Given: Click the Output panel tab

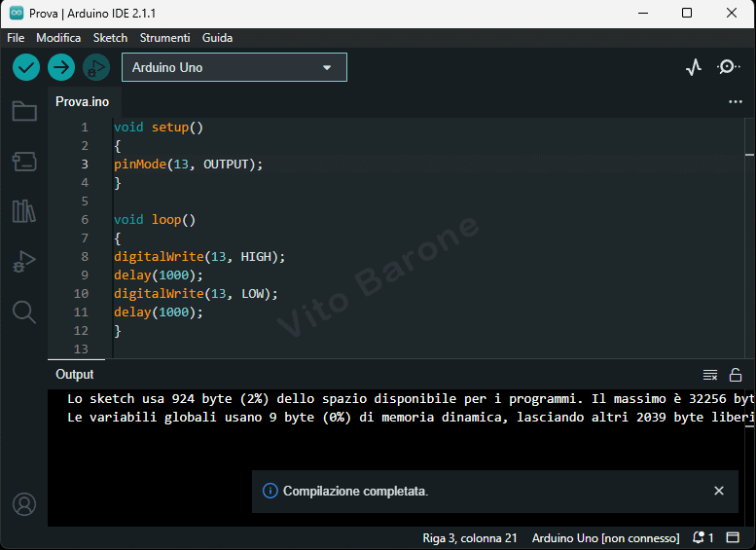Looking at the screenshot, I should click(75, 375).
